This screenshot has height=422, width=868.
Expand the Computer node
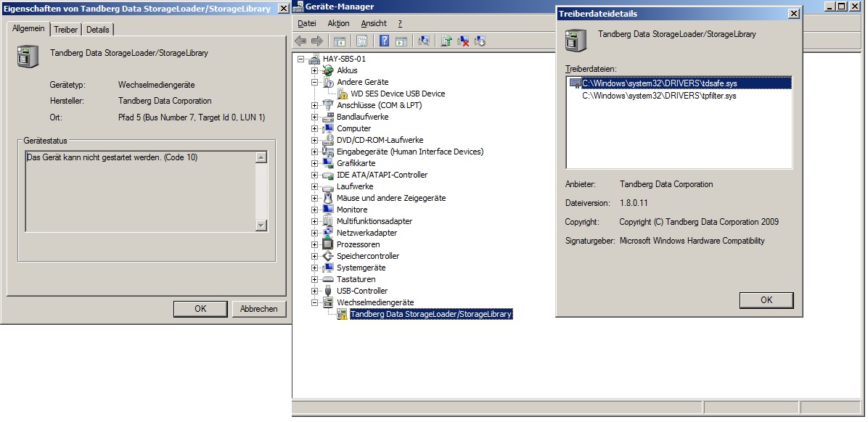click(314, 128)
